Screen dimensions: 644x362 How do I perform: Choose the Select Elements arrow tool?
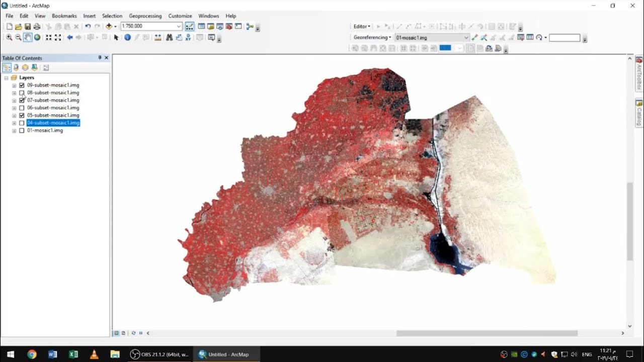tap(116, 37)
